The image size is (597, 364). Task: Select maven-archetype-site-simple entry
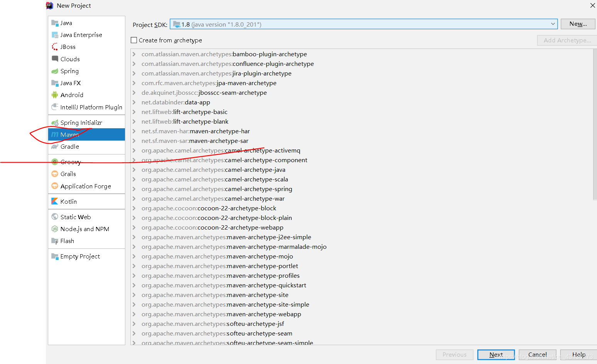225,305
